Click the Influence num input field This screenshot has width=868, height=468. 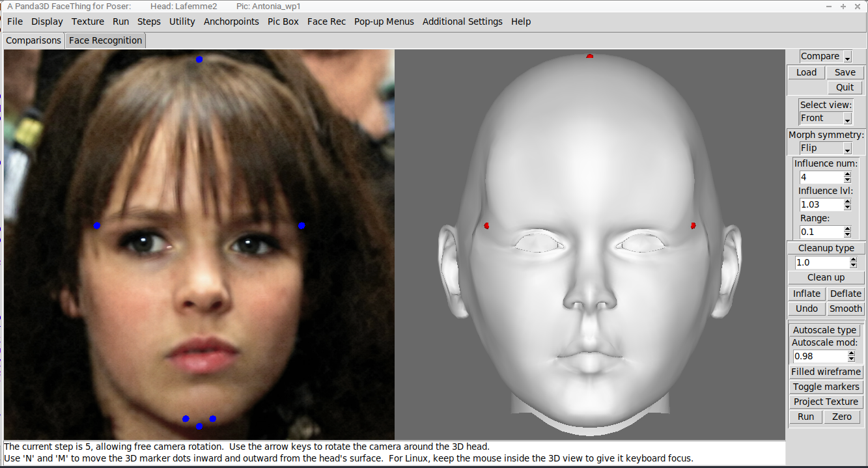(x=821, y=177)
